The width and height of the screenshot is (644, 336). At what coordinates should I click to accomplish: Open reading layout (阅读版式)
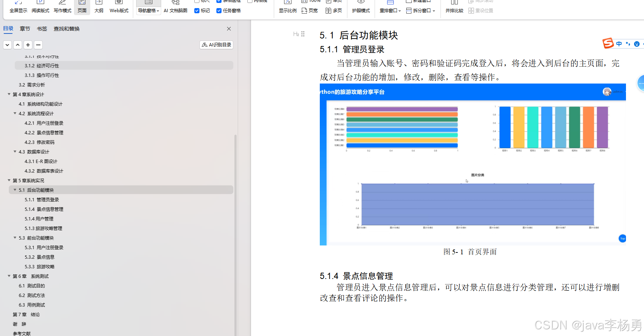tap(40, 7)
